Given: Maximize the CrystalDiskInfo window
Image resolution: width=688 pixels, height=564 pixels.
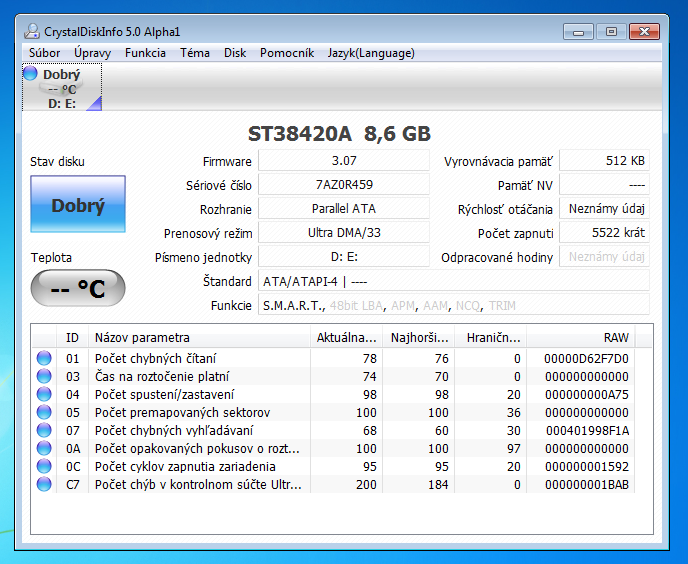Looking at the screenshot, I should tap(611, 32).
